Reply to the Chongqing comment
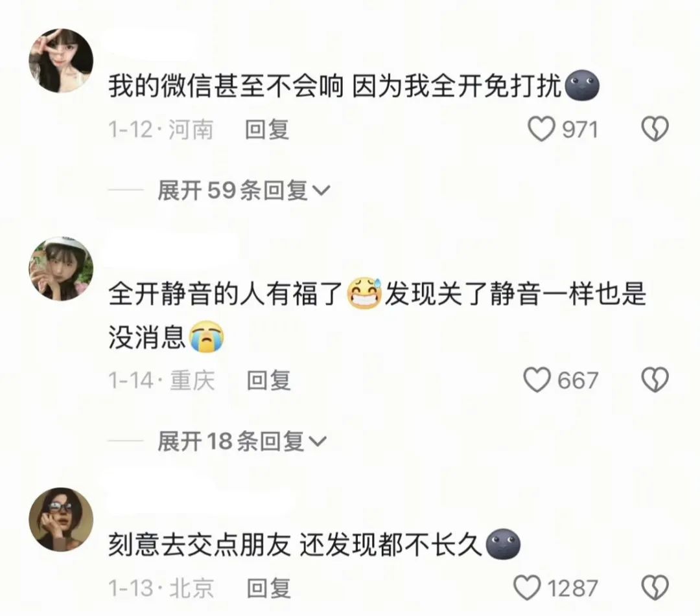This screenshot has height=616, width=700. click(x=269, y=380)
